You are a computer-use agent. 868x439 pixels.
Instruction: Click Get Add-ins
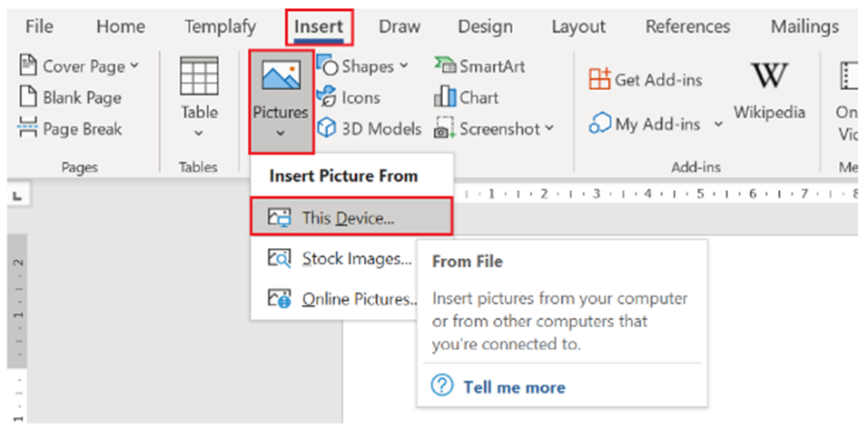(646, 80)
